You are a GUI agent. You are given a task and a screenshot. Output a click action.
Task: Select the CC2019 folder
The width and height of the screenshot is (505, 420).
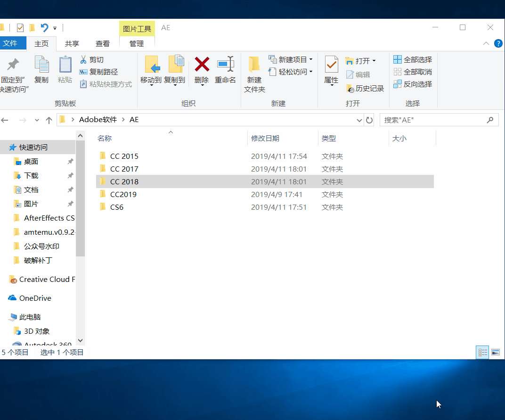[x=265, y=194]
